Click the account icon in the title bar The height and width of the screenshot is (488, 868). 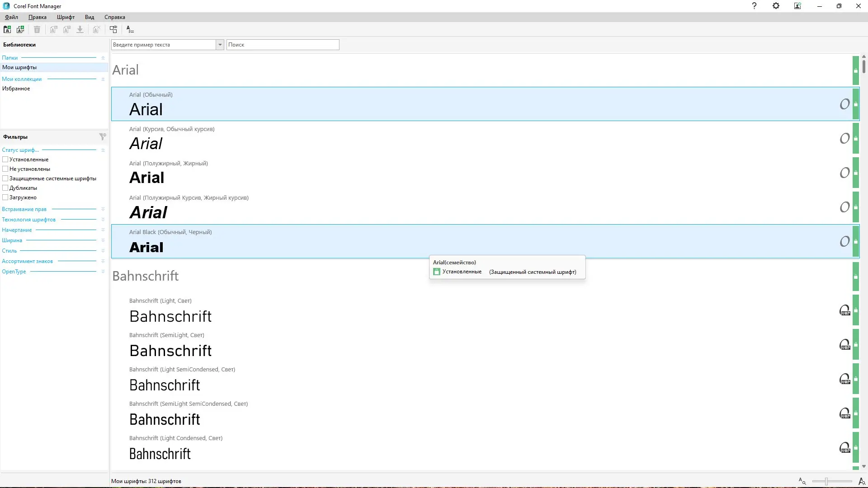coord(797,6)
